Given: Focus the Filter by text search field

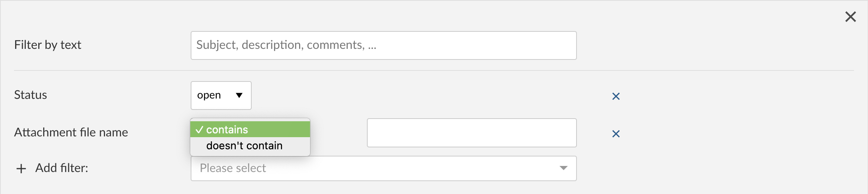Looking at the screenshot, I should coord(383,45).
